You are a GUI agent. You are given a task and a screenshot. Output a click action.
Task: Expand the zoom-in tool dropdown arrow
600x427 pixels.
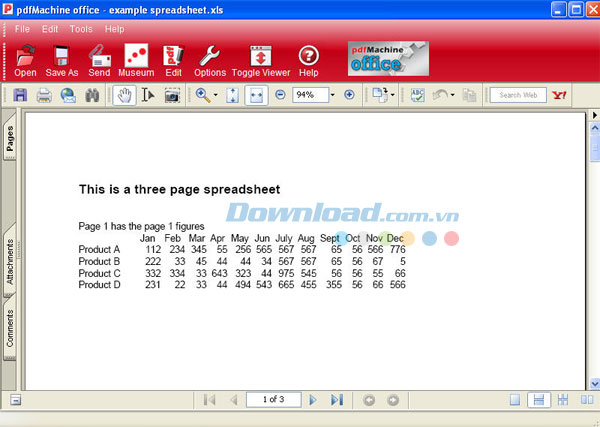[x=215, y=96]
